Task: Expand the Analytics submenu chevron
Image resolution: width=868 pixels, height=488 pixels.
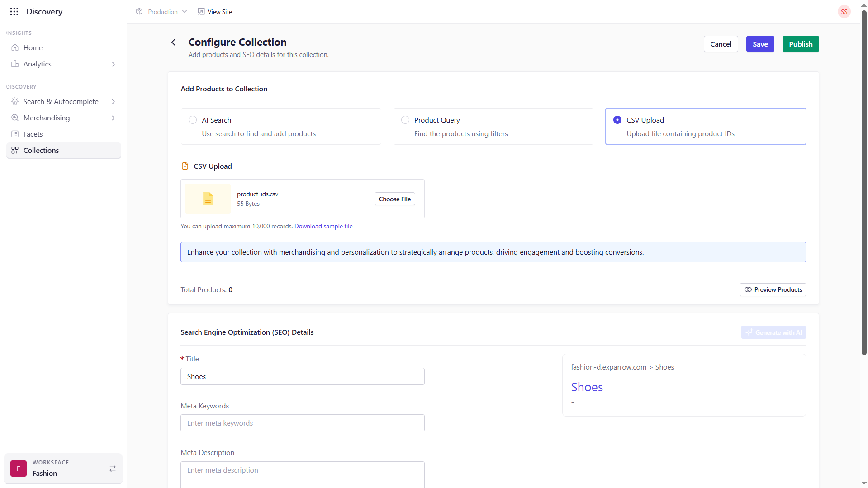Action: [113, 64]
